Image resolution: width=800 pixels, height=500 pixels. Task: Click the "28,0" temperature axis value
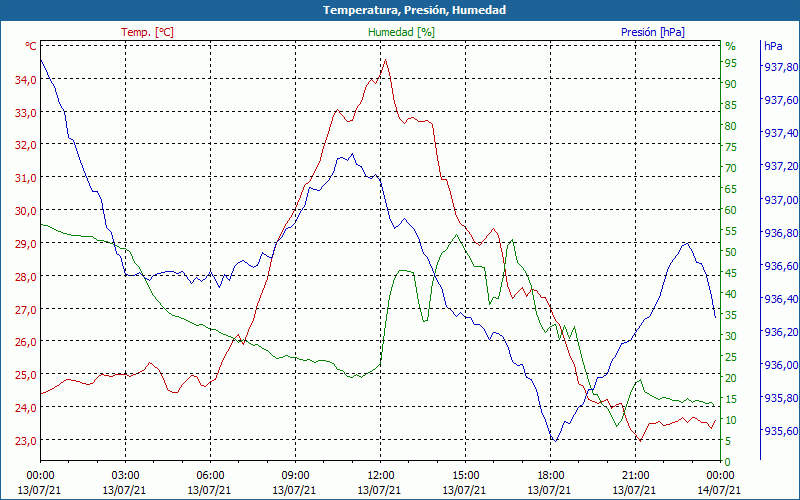point(26,276)
